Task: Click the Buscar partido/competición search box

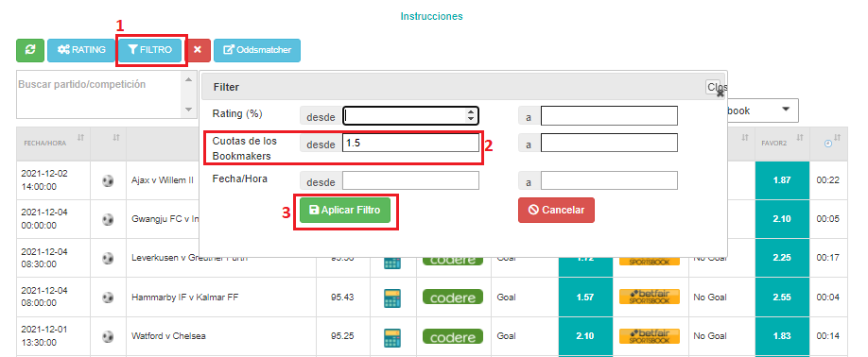Action: pyautogui.click(x=99, y=94)
